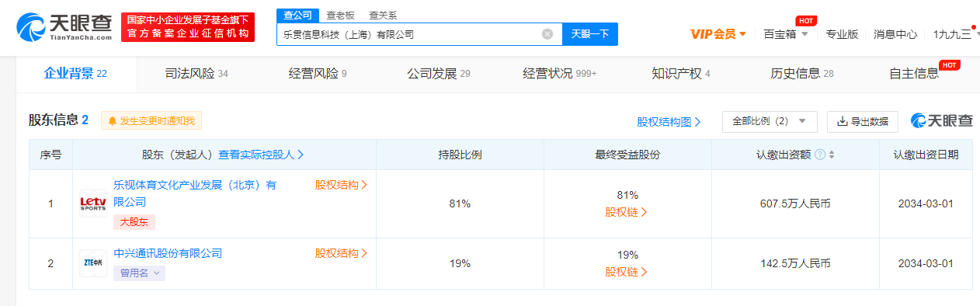
Task: Open the 全部比例 (2) dropdown
Action: coord(770,121)
